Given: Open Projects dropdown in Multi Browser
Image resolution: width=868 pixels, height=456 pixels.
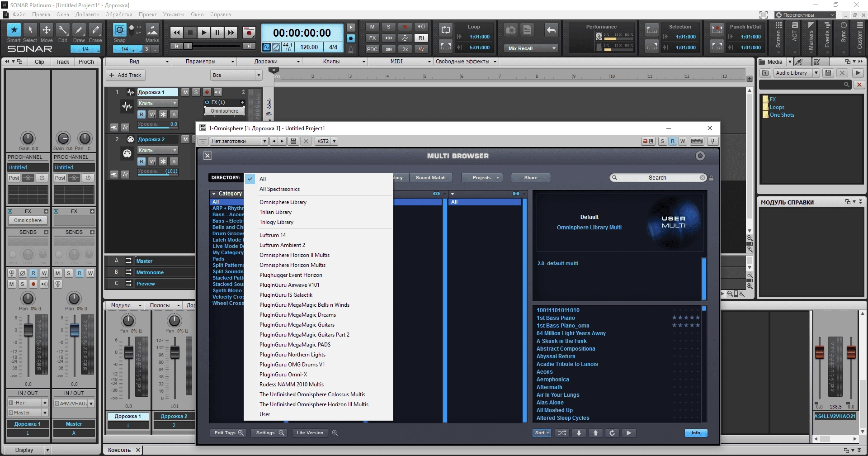Looking at the screenshot, I should pos(482,178).
